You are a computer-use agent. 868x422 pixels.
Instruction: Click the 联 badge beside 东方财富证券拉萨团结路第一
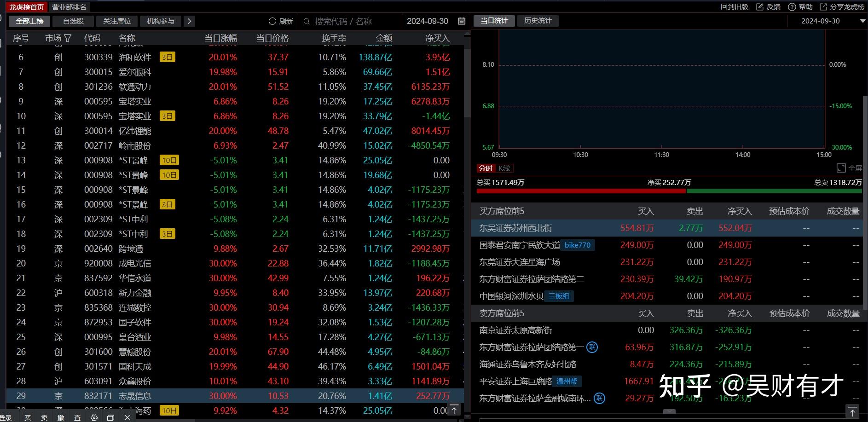point(592,347)
